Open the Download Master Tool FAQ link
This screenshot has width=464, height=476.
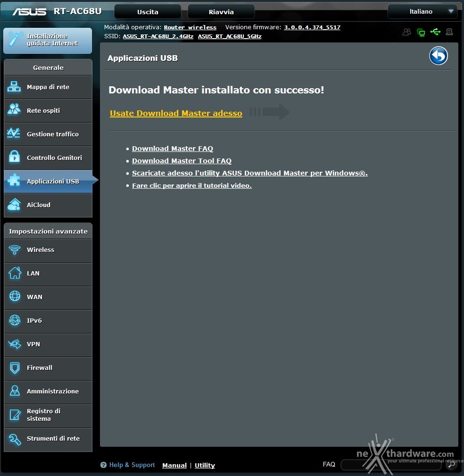182,161
